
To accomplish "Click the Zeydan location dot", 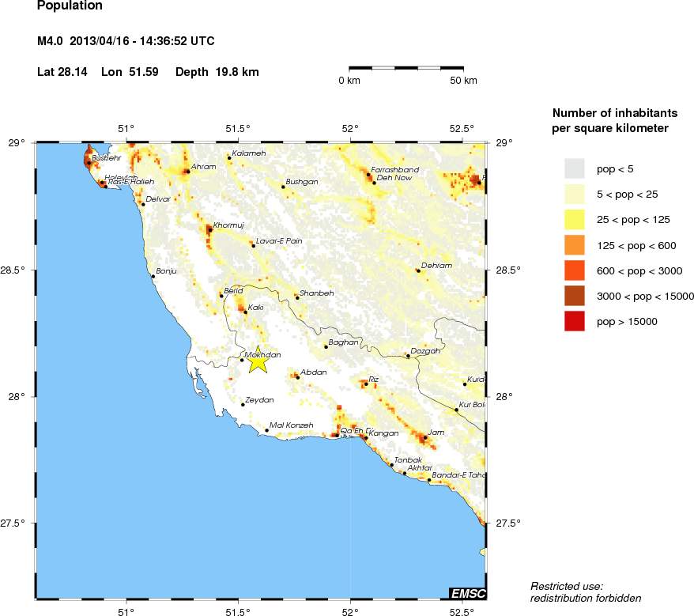I will click(x=243, y=405).
